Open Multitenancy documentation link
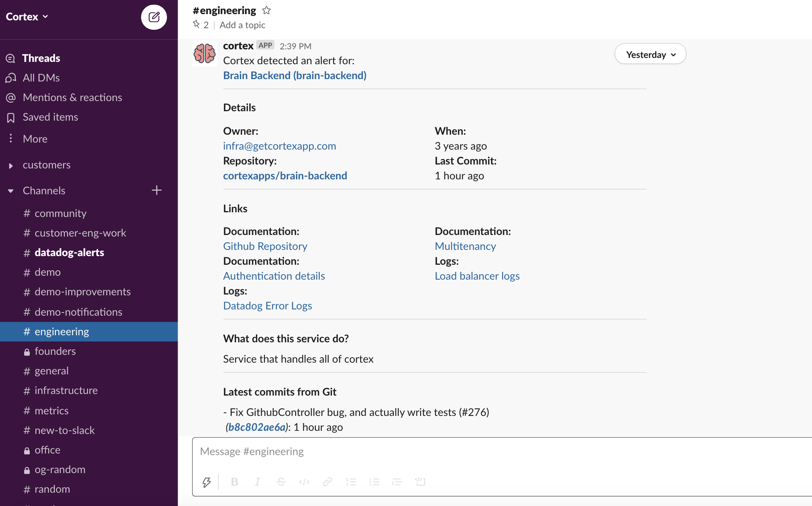The height and width of the screenshot is (506, 812). [465, 246]
